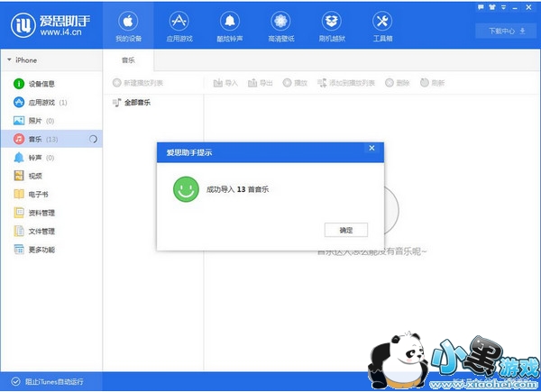The width and height of the screenshot is (541, 392).
Task: Open skin shirt icon in title bar
Action: 492,7
